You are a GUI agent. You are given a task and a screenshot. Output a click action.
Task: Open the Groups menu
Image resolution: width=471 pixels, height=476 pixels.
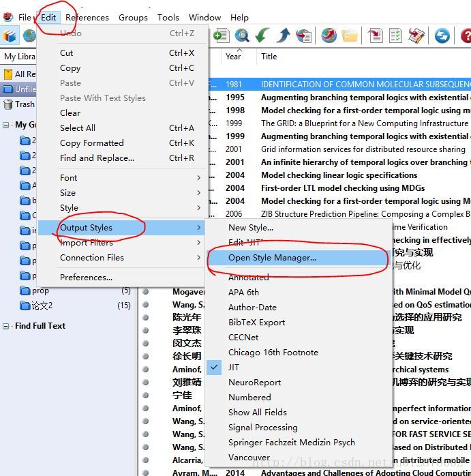(133, 17)
